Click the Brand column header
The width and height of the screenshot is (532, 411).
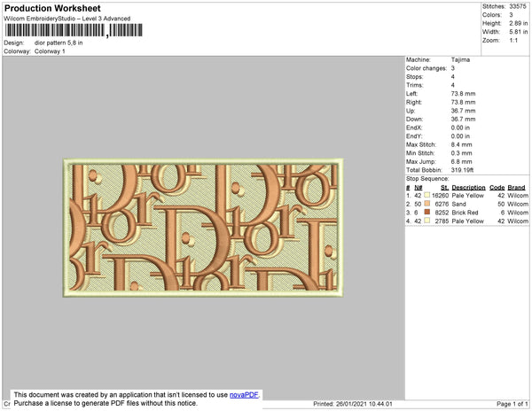[x=517, y=187]
